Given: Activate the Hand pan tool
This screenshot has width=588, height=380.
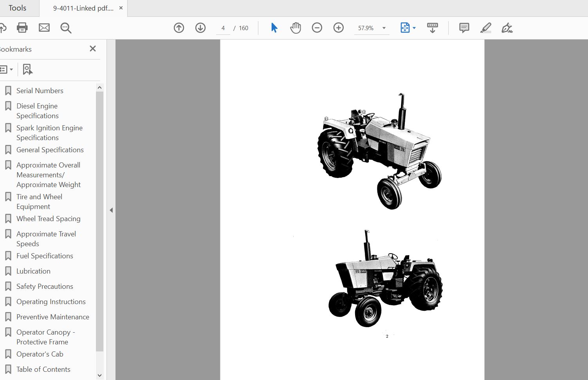Looking at the screenshot, I should tap(296, 28).
